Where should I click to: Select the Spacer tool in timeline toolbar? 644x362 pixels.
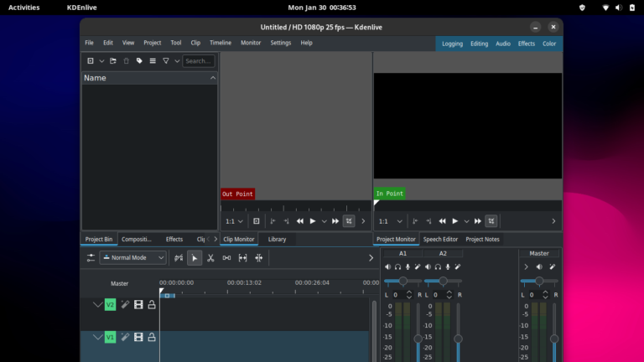coord(226,258)
